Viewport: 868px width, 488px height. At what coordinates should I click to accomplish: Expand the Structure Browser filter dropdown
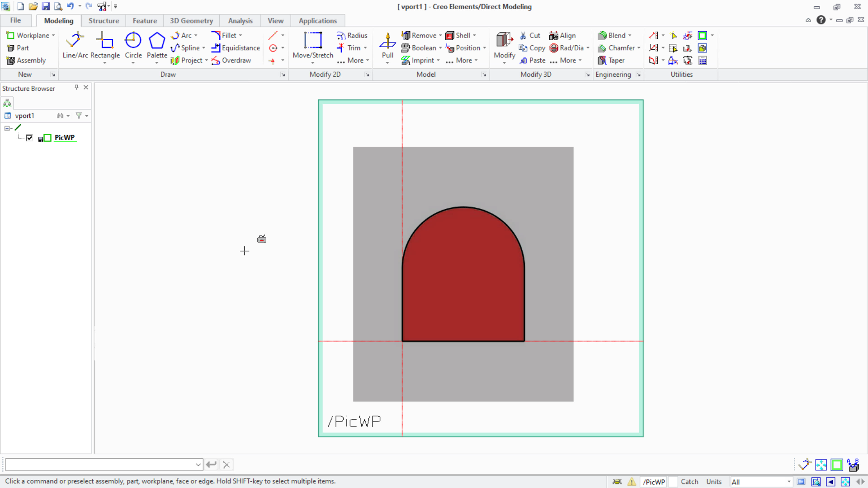pyautogui.click(x=86, y=116)
